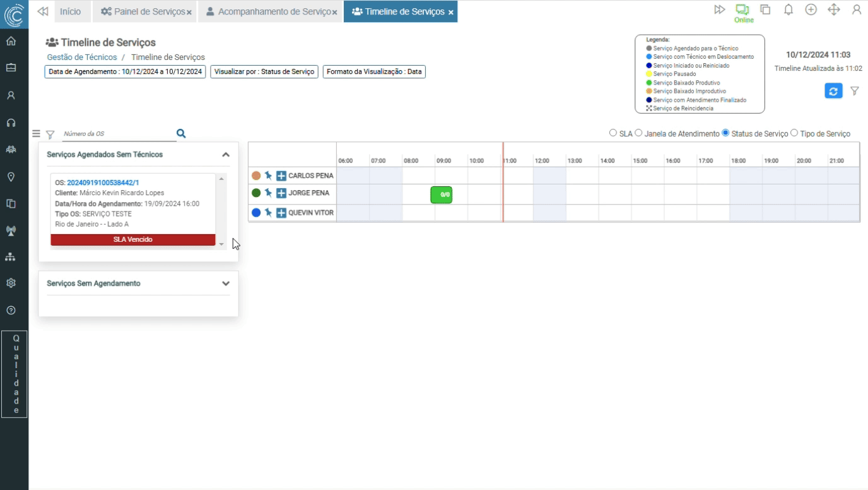Screen dimensions: 868x490
Task: Open OS link 20240919100538442/1
Action: click(103, 182)
